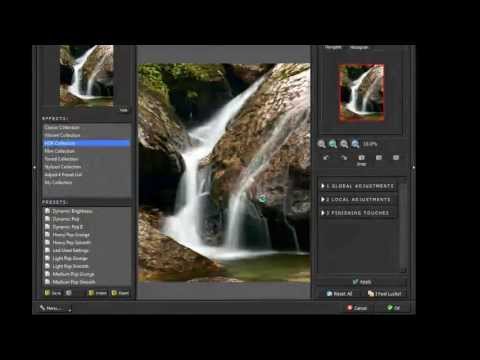Click the redo arrow icon
The image size is (480, 360).
(344, 157)
